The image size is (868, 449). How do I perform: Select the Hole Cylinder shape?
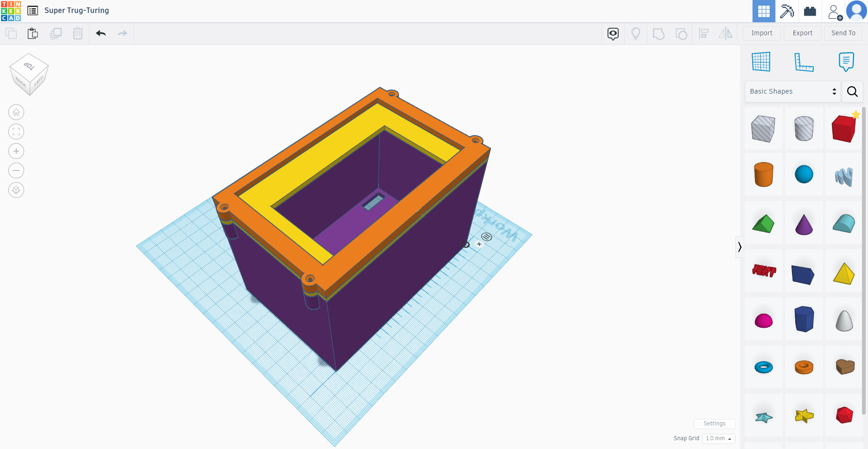click(x=804, y=129)
